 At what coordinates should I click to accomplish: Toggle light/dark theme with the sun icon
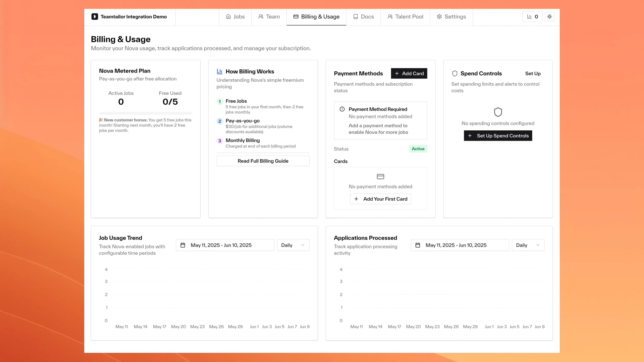click(550, 16)
